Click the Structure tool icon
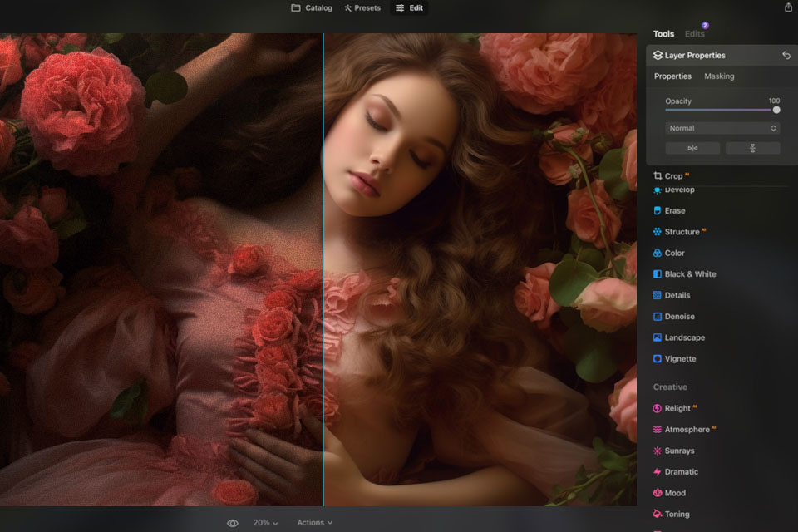The width and height of the screenshot is (798, 532). pos(657,232)
